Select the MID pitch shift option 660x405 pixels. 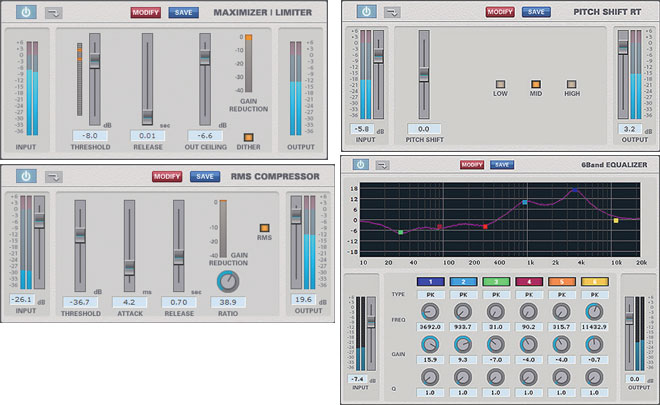pos(537,85)
